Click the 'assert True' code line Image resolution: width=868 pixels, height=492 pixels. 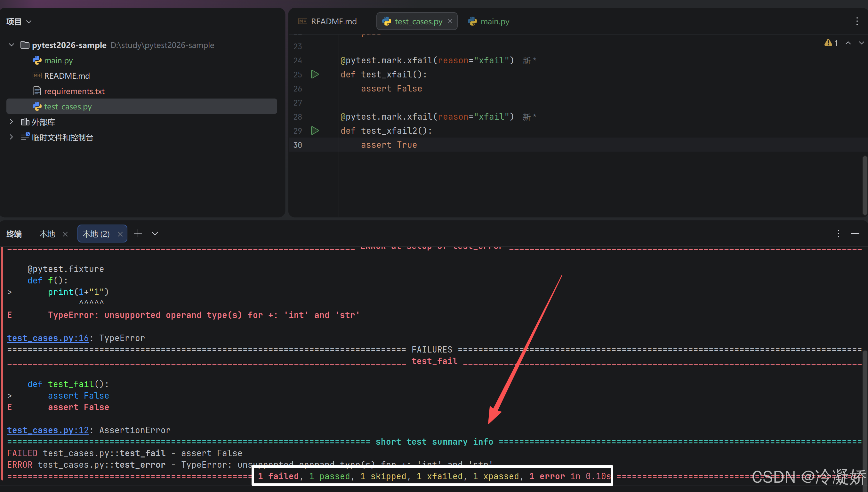(x=389, y=145)
